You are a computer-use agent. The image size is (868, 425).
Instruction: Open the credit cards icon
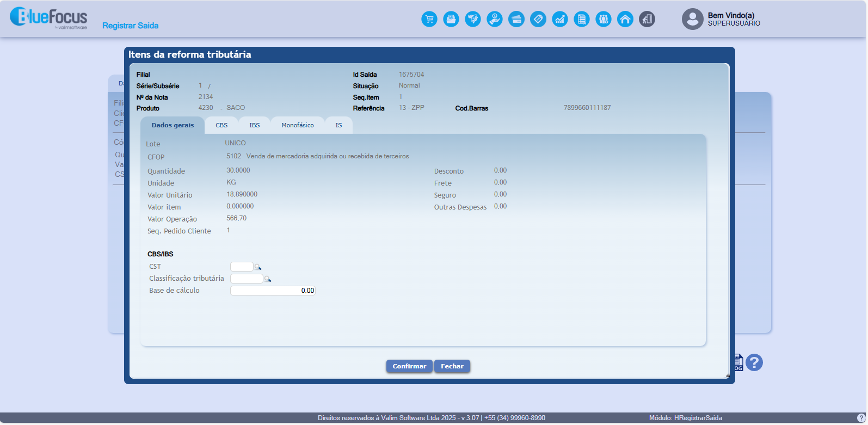tap(516, 19)
